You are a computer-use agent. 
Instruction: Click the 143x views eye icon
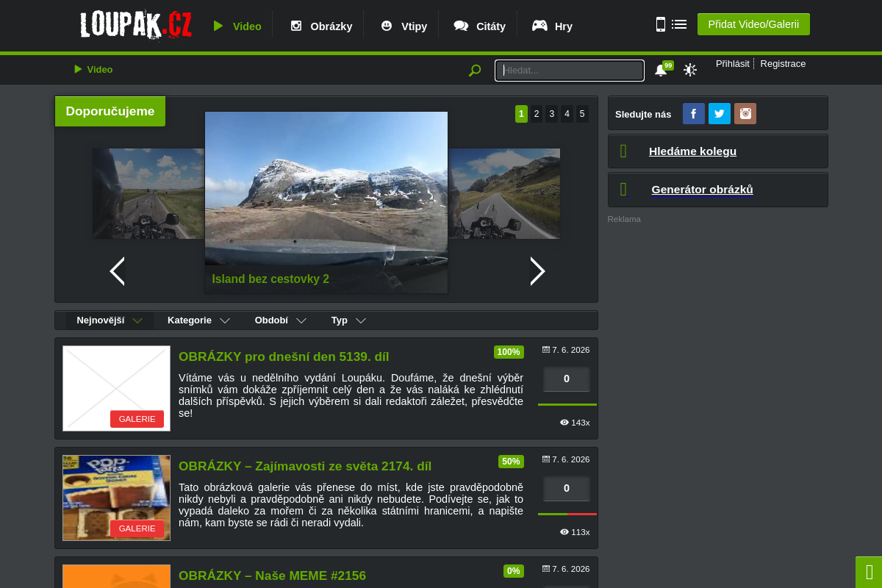click(564, 423)
